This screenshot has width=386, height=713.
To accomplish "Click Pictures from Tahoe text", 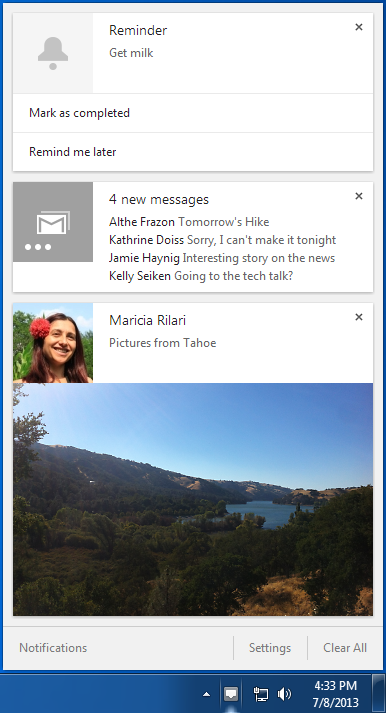I will point(163,343).
